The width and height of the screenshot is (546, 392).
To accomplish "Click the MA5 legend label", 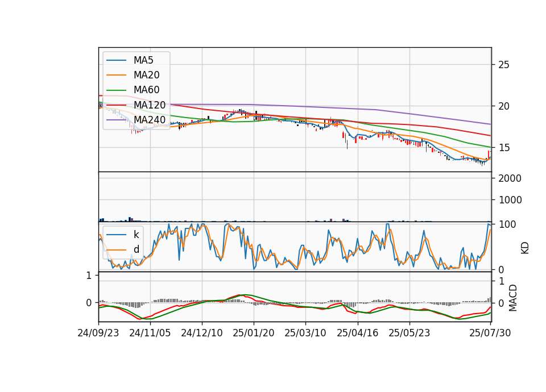I will pos(143,60).
